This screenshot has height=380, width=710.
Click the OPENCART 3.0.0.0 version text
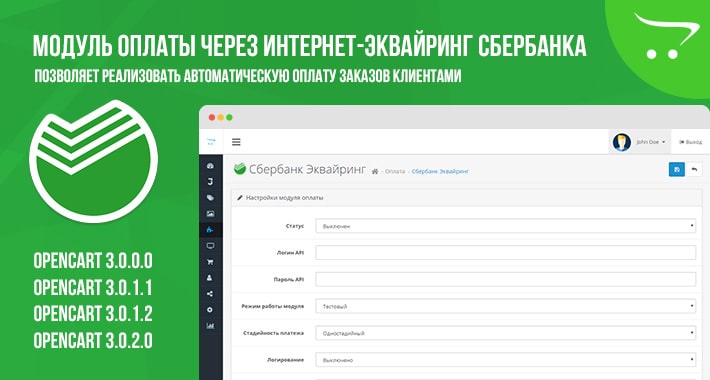(93, 260)
